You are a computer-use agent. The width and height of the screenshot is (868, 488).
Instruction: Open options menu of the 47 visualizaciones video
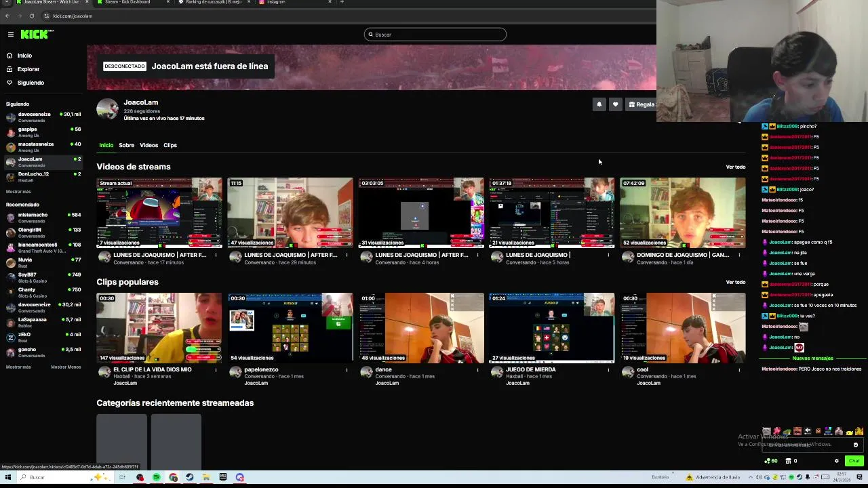[x=347, y=255]
